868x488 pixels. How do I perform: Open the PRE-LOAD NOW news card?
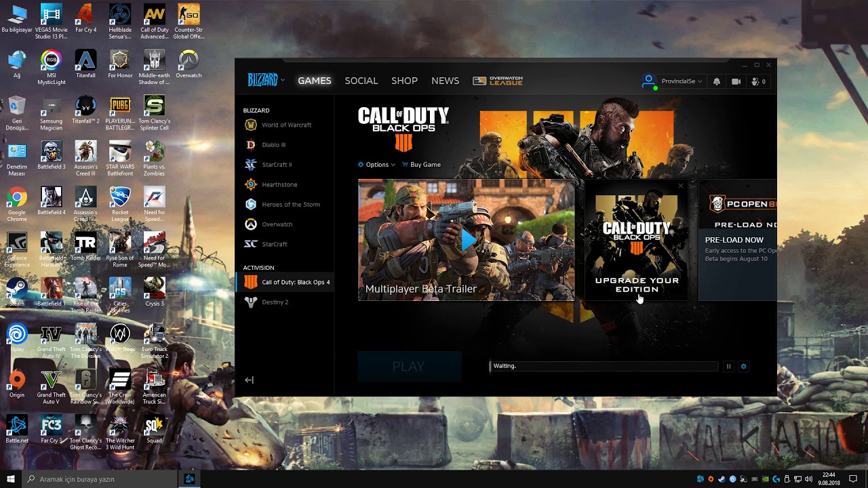click(738, 241)
